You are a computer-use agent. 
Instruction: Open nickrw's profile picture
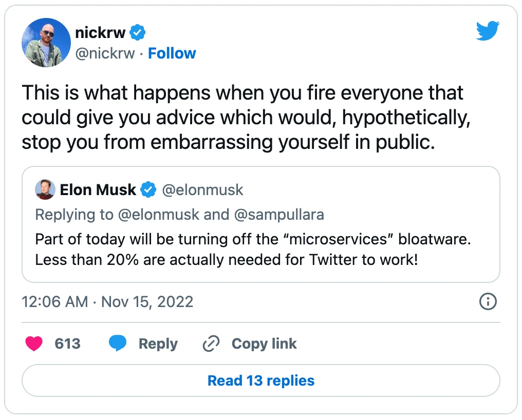pos(46,43)
